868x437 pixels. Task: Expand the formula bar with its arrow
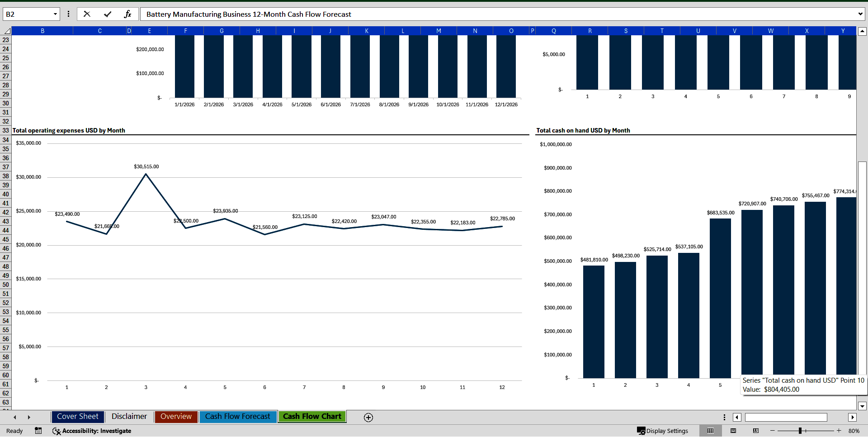point(860,14)
